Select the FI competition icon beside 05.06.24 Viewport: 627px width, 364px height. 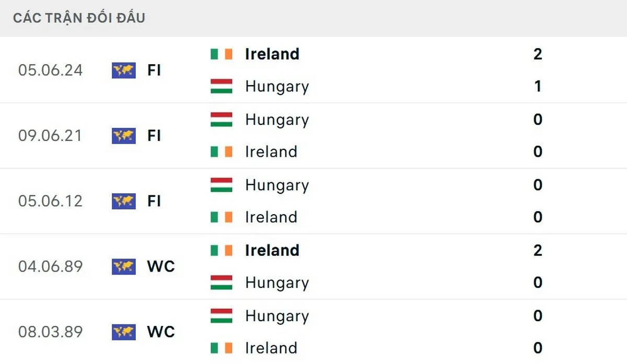point(122,70)
